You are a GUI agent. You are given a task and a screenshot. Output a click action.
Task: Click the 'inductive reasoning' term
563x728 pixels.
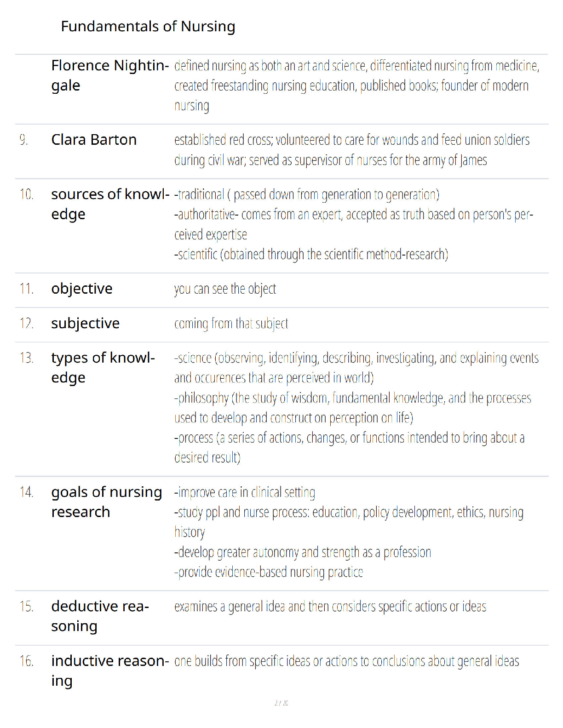tap(110, 671)
